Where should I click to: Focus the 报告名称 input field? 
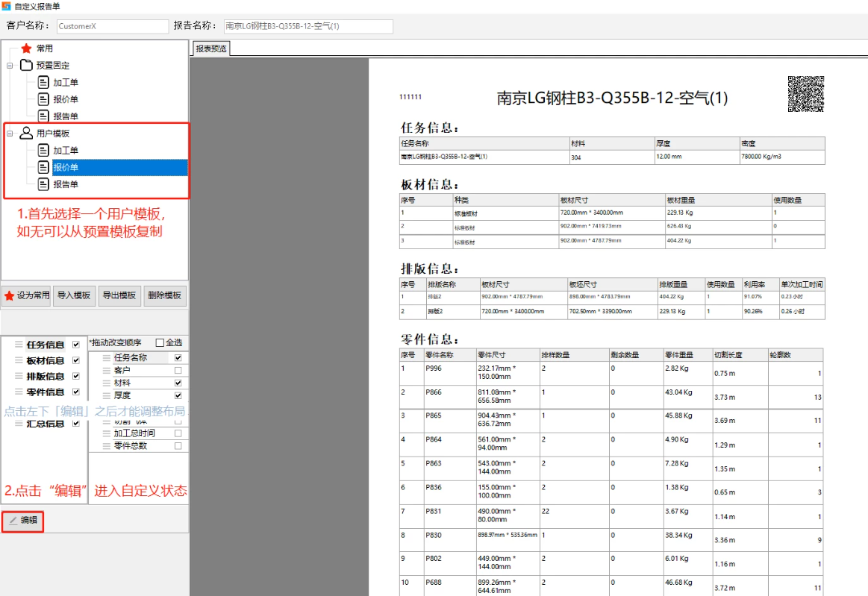tap(308, 26)
